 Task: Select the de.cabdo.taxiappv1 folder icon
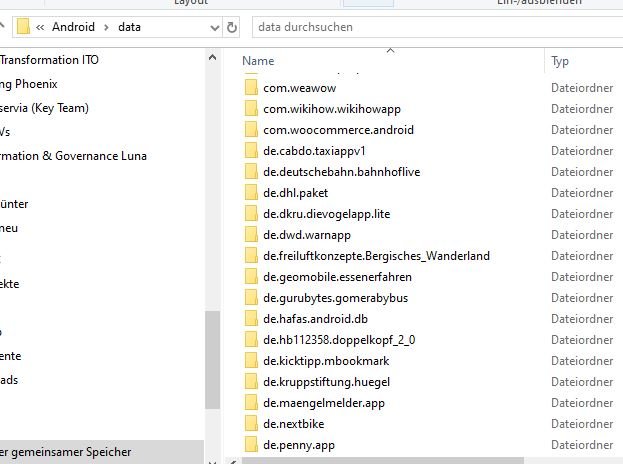click(x=251, y=151)
